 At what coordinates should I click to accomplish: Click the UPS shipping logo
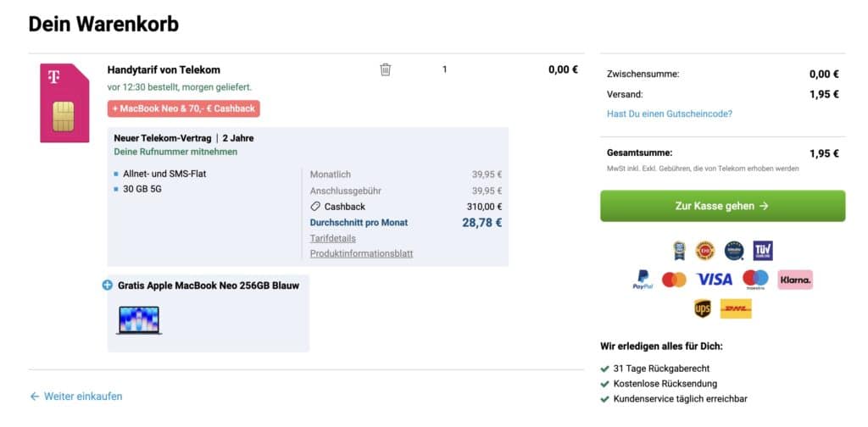[703, 308]
